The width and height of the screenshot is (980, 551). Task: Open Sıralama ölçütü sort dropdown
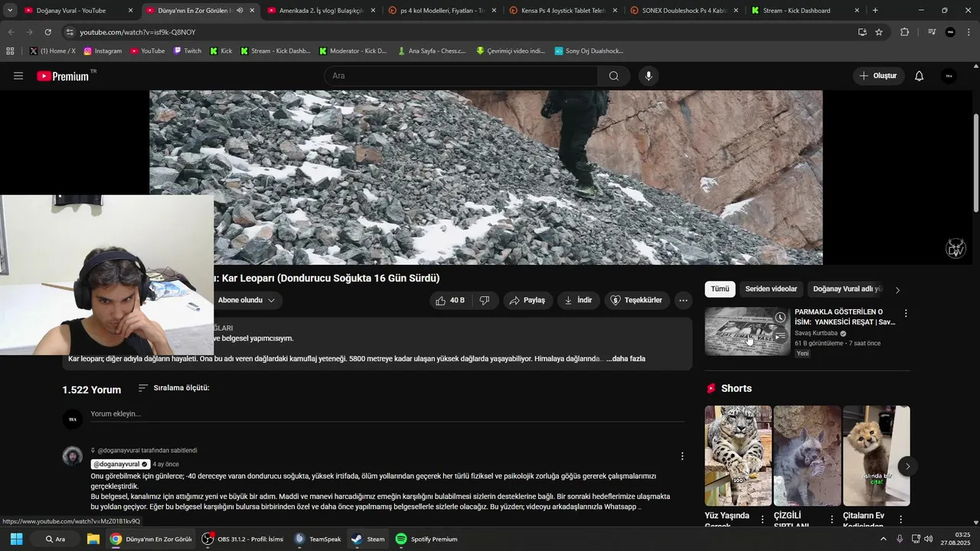click(174, 388)
